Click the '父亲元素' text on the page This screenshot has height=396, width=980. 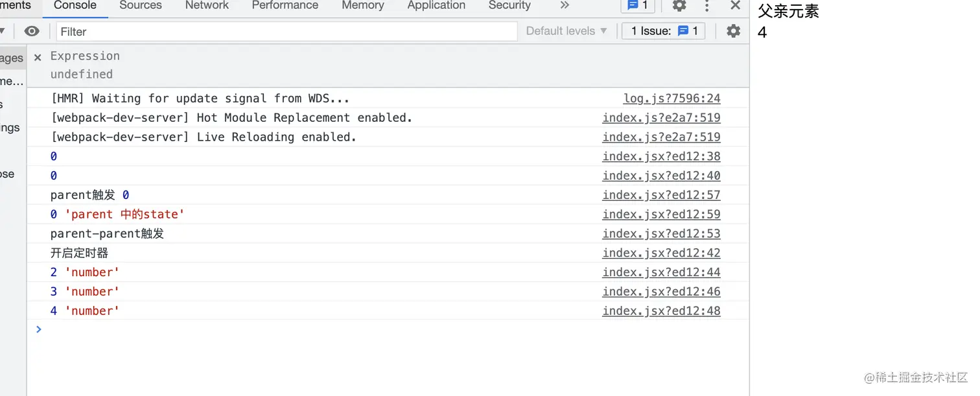[788, 12]
